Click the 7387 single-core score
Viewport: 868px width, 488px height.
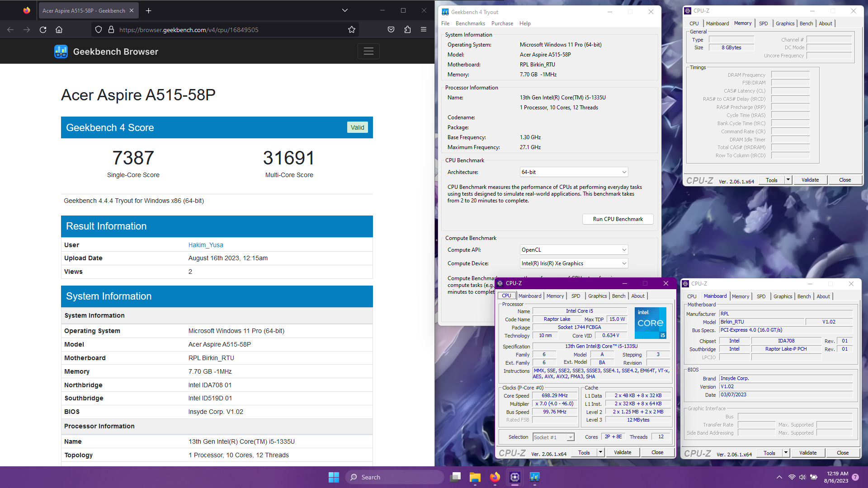133,158
